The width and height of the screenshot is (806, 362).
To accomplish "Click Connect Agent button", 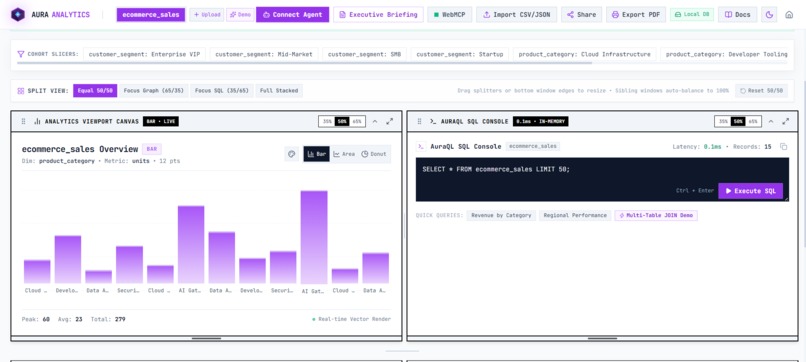I will (292, 14).
